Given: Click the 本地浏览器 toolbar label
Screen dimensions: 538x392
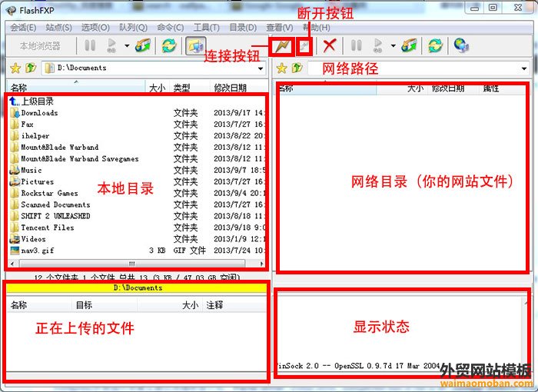Looking at the screenshot, I should 40,45.
